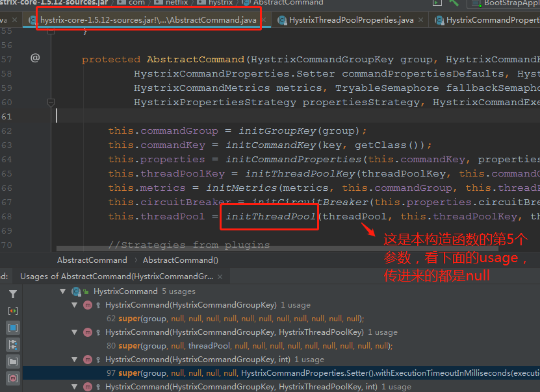Click the 'HystrixCommand 5 usages' class row

click(144, 291)
